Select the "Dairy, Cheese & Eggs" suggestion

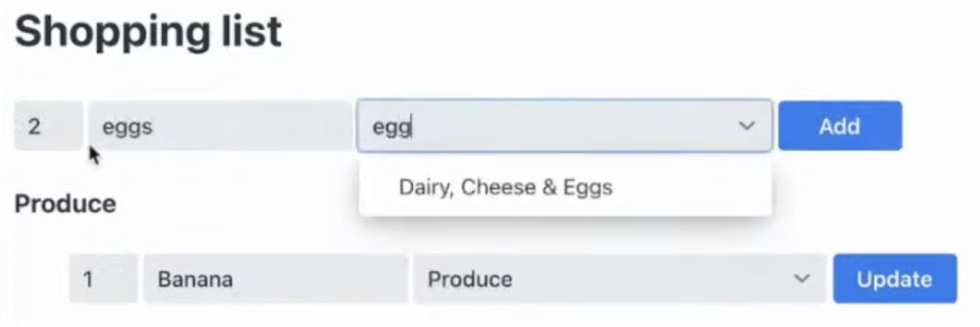pos(505,187)
